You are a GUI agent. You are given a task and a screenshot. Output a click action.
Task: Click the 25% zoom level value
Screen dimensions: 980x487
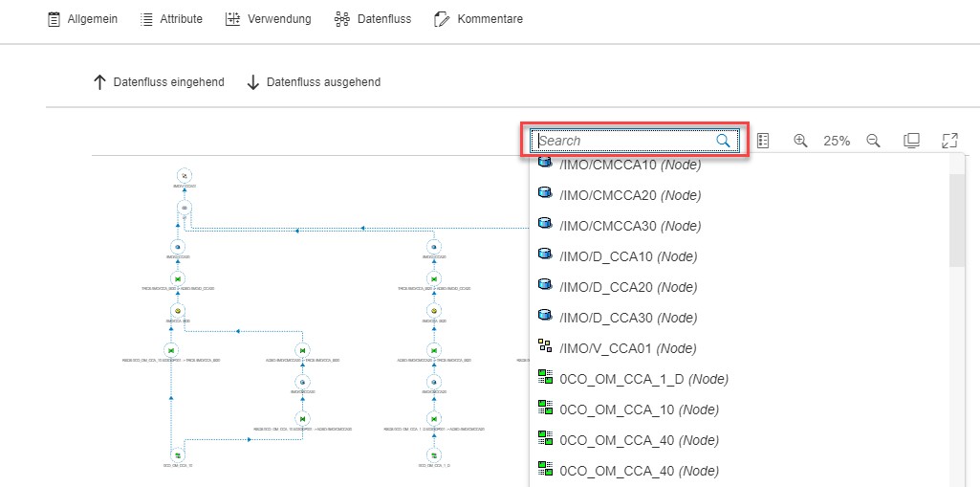point(837,141)
